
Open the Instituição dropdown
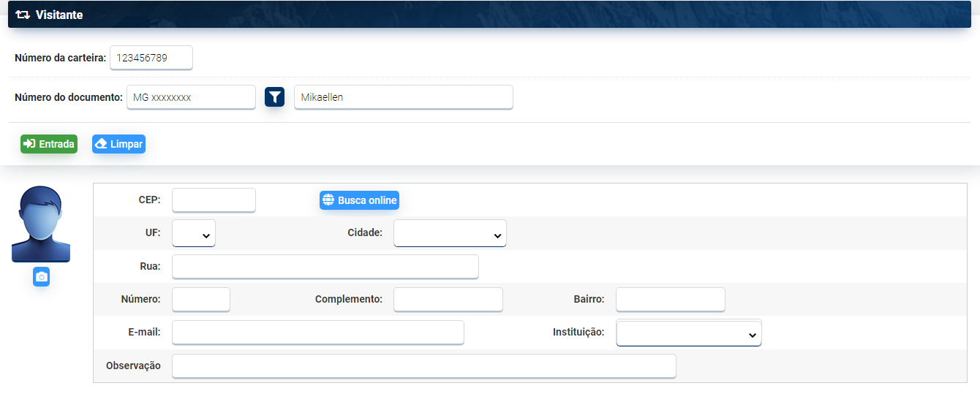click(689, 333)
